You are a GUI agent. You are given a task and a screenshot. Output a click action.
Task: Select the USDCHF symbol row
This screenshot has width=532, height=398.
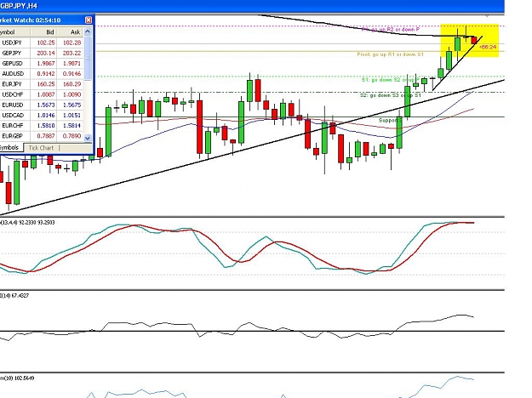click(x=42, y=94)
